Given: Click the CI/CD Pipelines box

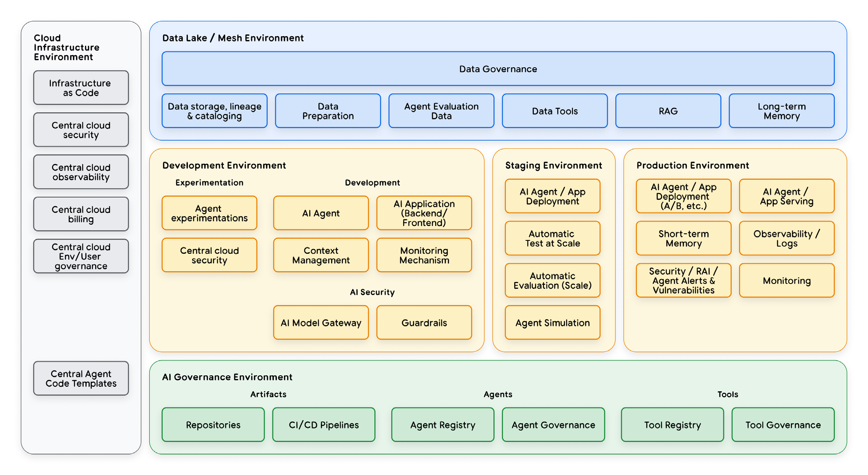Looking at the screenshot, I should 324,425.
